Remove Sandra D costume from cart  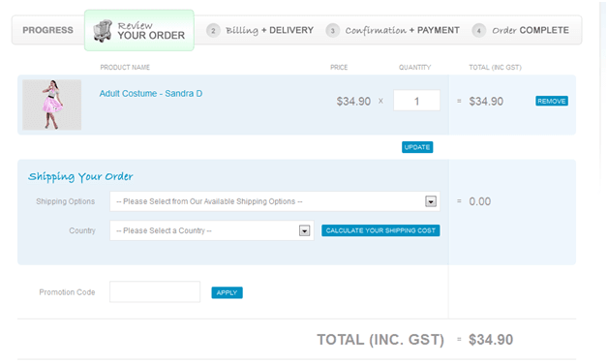552,102
